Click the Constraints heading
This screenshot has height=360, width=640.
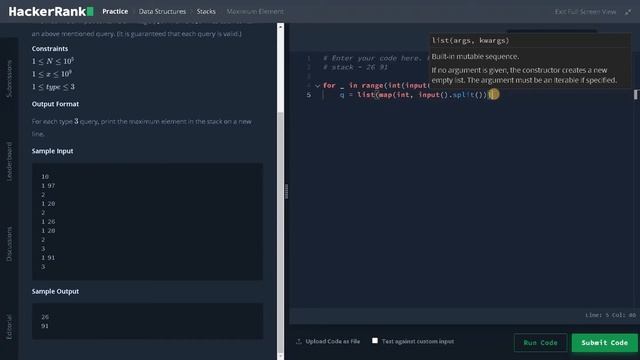coord(50,49)
